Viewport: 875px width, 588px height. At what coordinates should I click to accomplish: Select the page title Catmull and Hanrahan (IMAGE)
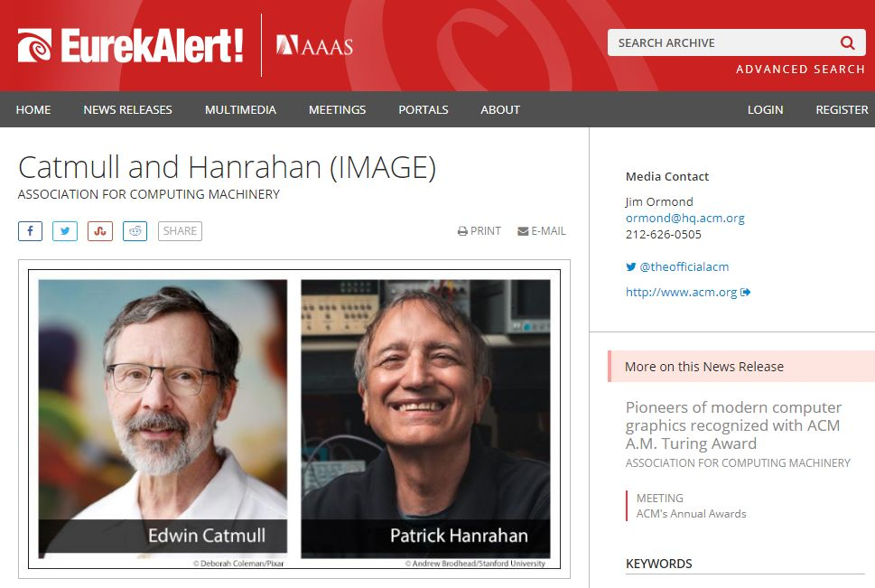click(227, 167)
